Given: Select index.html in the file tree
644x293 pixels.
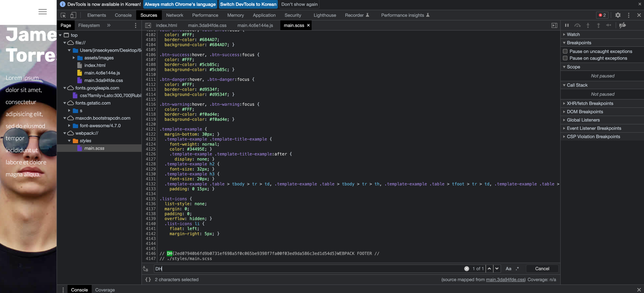Looking at the screenshot, I should [x=95, y=65].
